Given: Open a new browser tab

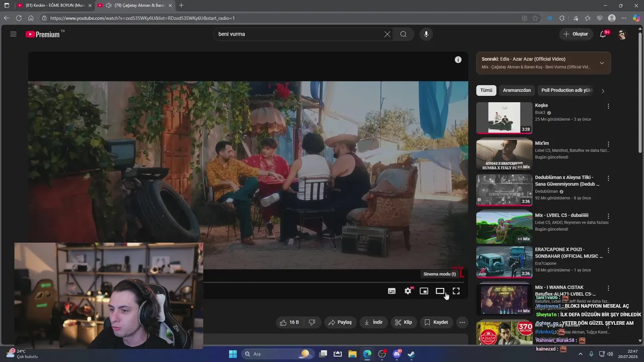Looking at the screenshot, I should (x=181, y=6).
